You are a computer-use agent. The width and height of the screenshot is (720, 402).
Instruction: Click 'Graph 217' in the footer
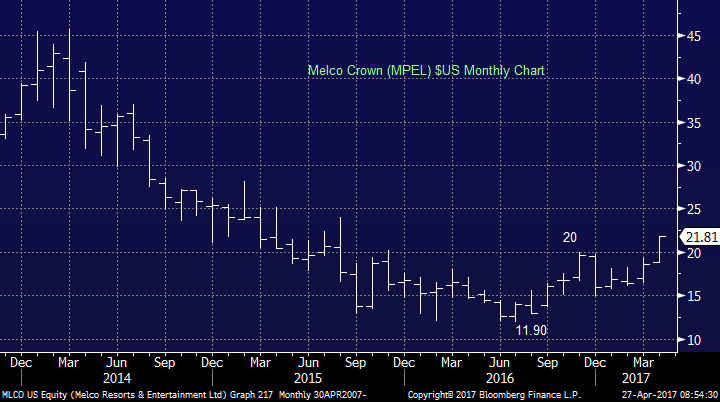click(x=251, y=395)
